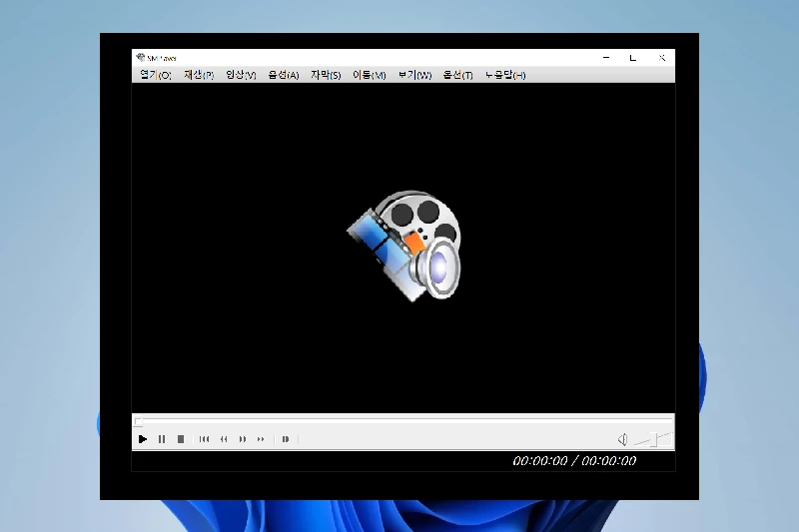Minimize the SMPlayer window

606,58
